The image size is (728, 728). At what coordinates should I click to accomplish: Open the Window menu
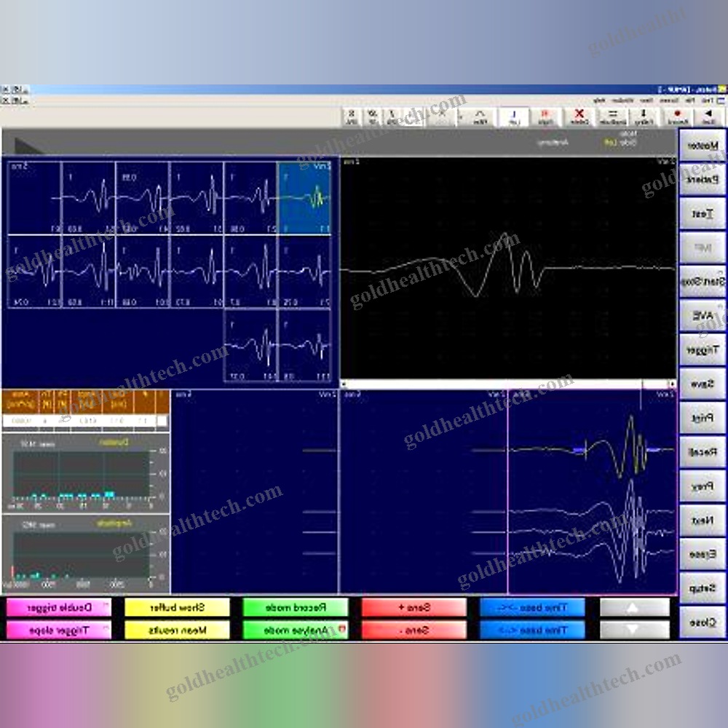[x=622, y=100]
